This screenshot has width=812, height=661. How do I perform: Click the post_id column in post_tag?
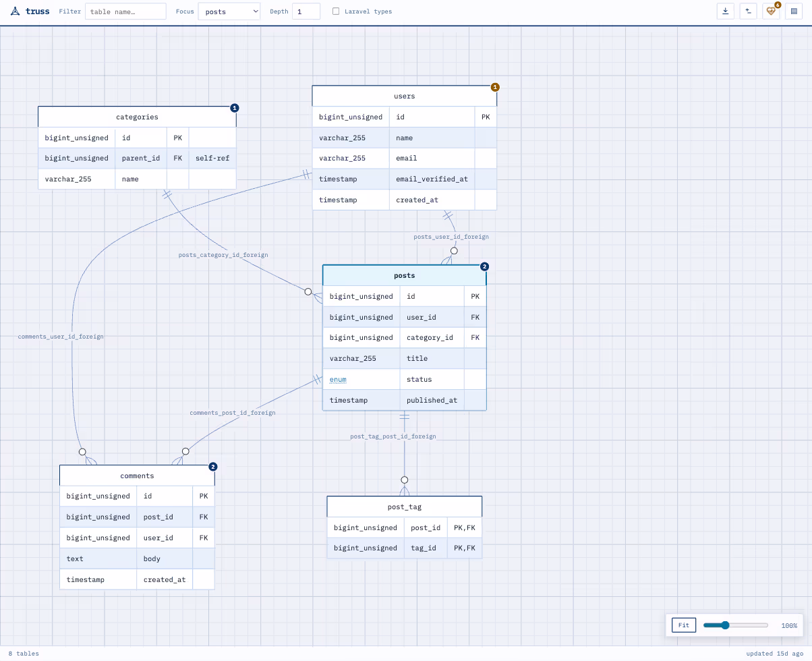point(426,527)
